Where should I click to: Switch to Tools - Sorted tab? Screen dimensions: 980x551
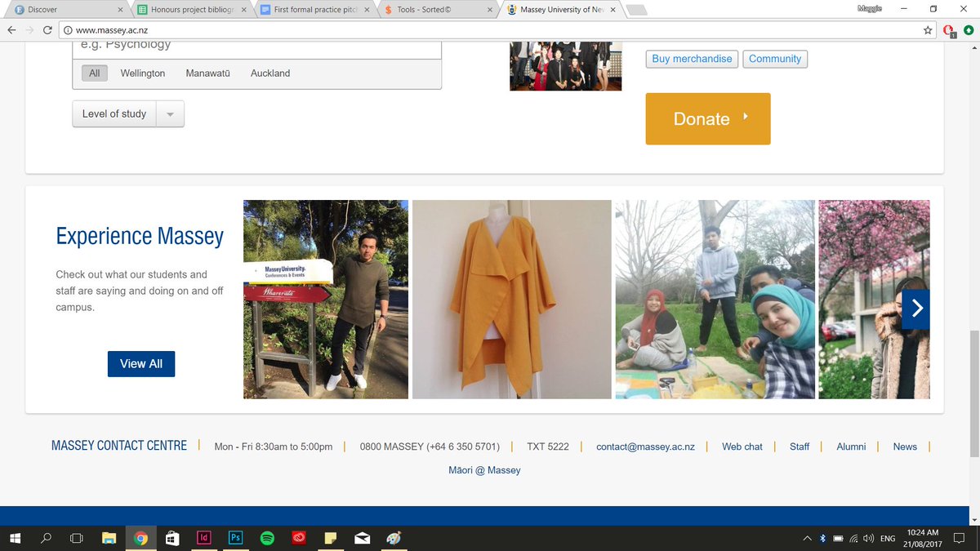coord(437,10)
